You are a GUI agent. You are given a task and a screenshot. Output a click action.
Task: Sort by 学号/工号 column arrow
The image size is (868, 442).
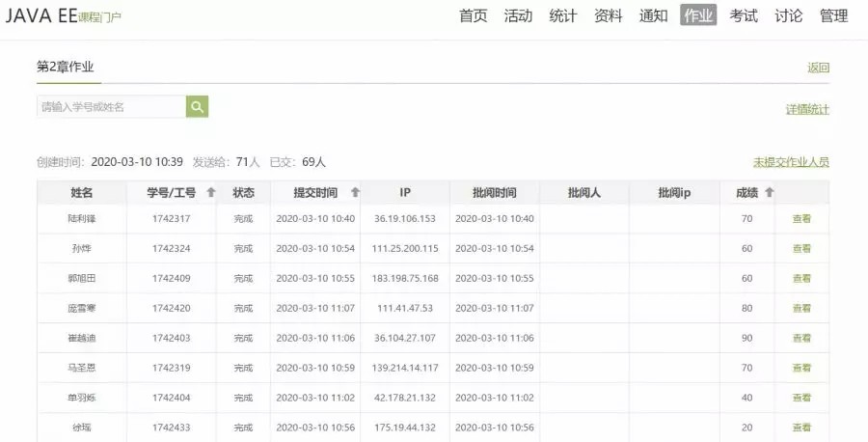coord(211,193)
